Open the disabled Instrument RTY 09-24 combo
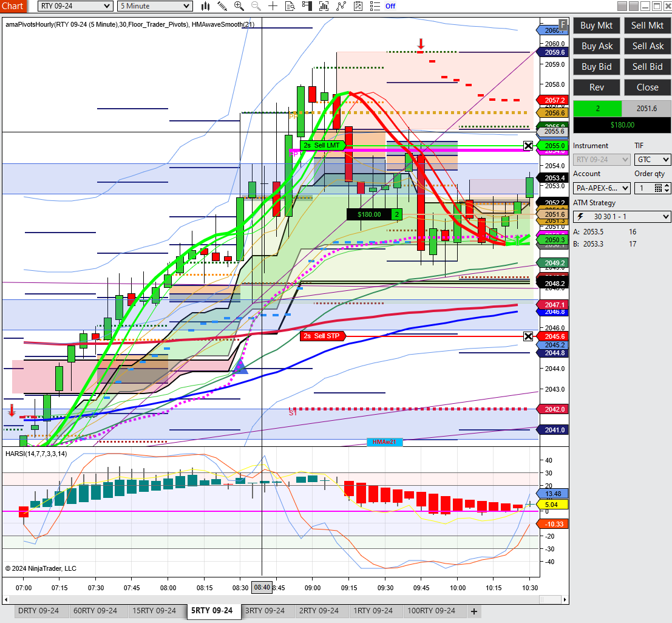672x623 pixels. click(602, 160)
